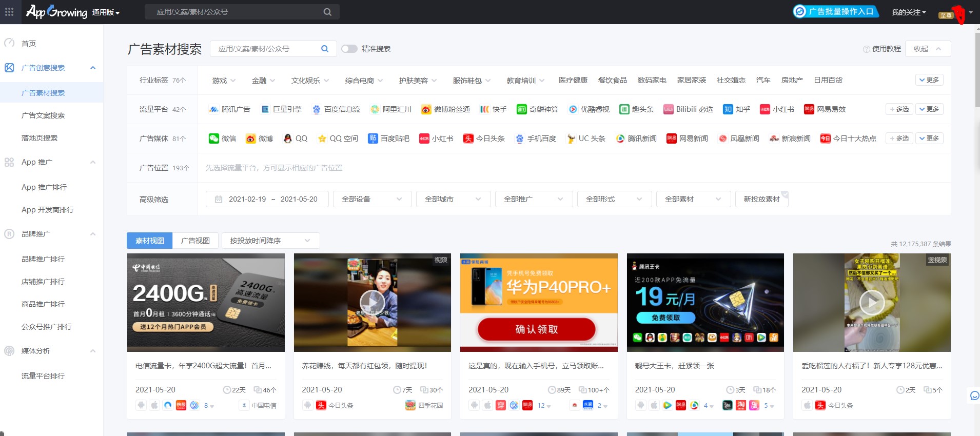Click the 收起 collapse button
Image resolution: width=980 pixels, height=436 pixels.
(x=928, y=49)
